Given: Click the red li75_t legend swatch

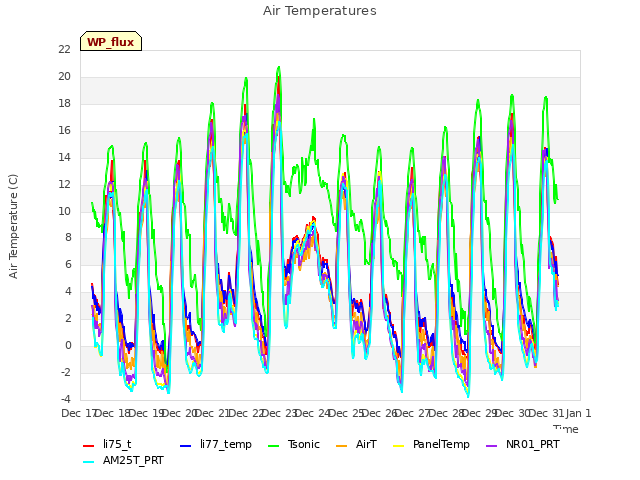Looking at the screenshot, I should coord(89,445).
